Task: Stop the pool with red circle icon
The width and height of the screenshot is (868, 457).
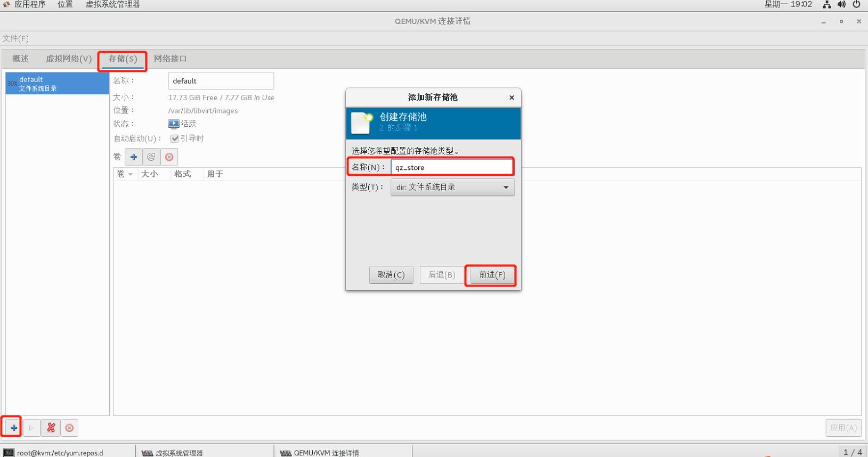Action: [69, 428]
